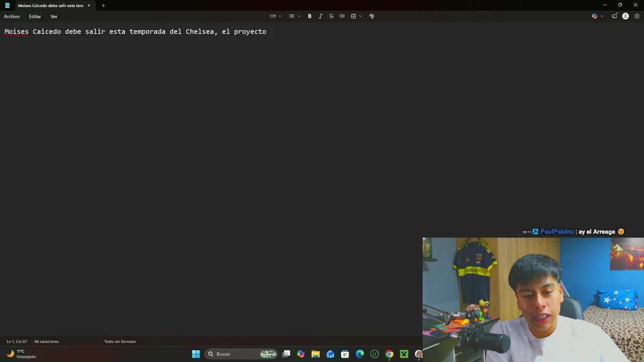Select the 'Moises Caicedo debe salir' document tab

coord(50,6)
